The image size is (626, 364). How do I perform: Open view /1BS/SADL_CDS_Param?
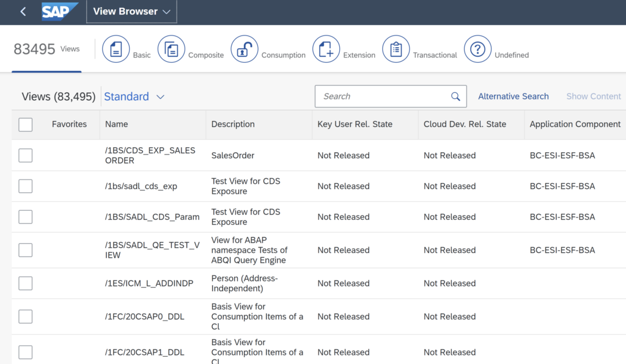click(152, 217)
